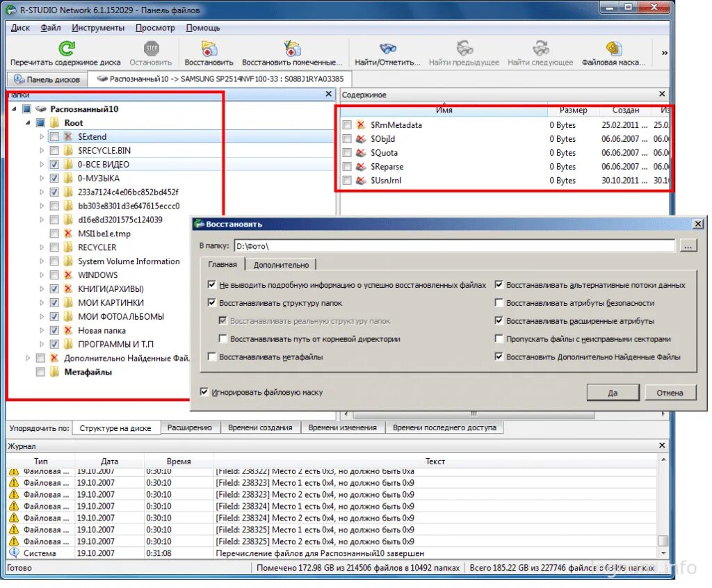This screenshot has width=712, height=588.
Task: Enable Пропускать файлы с неисправными секторами
Action: coord(499,338)
